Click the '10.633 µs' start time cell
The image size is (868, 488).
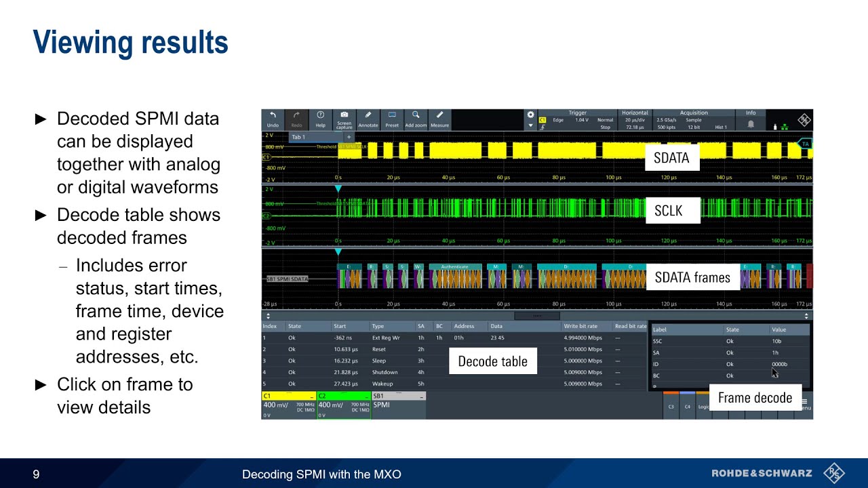point(346,349)
